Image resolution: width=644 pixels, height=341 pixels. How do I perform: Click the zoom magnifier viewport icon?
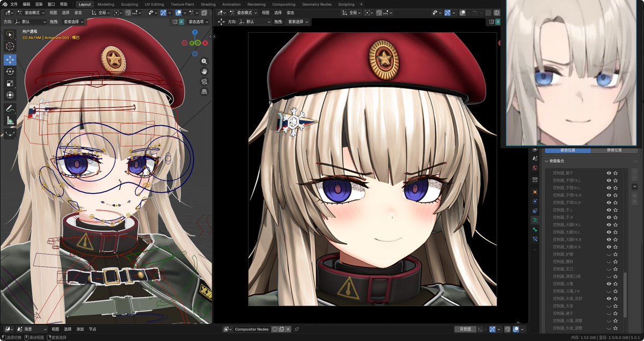point(204,61)
